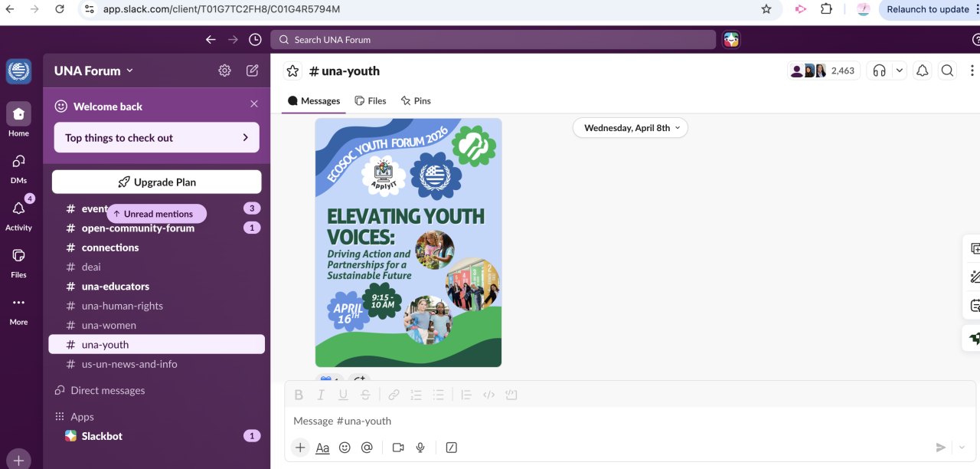
Task: Open the us-un-news-and-info channel
Action: click(x=156, y=364)
